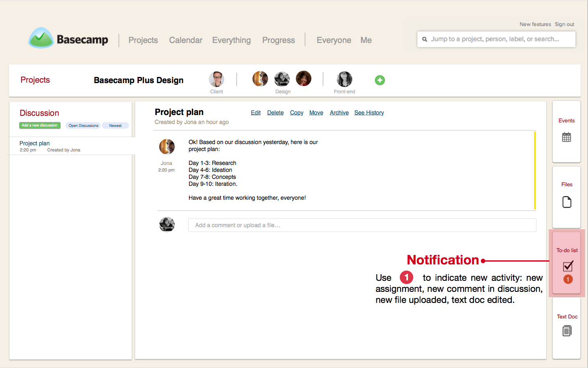This screenshot has width=588, height=368.
Task: Click Add a new discussion button
Action: (40, 125)
